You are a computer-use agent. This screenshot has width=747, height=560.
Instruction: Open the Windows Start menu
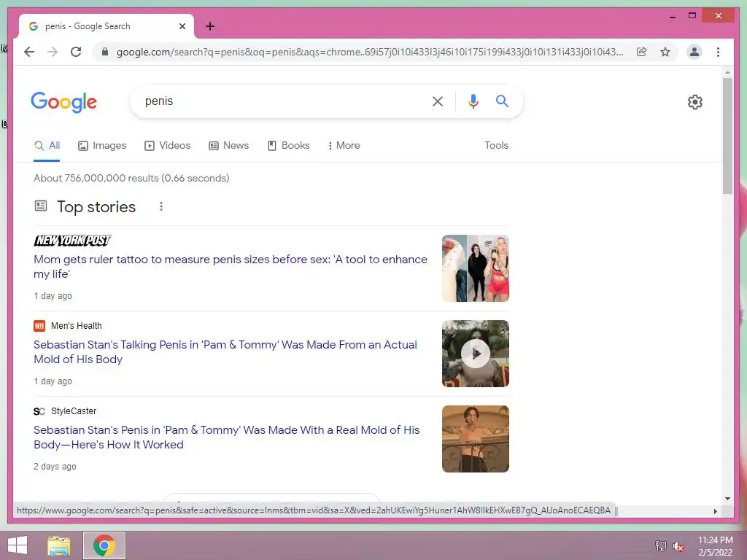point(18,545)
